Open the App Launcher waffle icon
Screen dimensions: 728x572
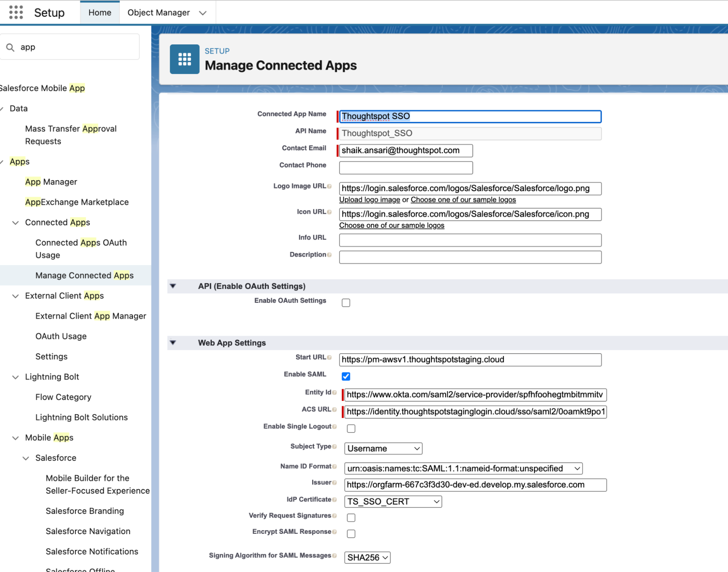click(x=15, y=12)
